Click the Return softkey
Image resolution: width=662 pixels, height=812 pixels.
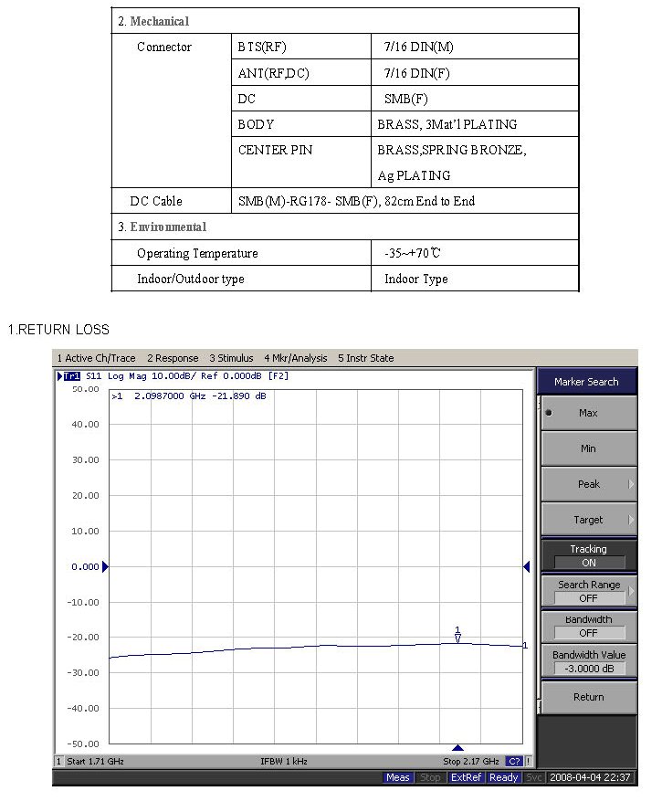(589, 697)
